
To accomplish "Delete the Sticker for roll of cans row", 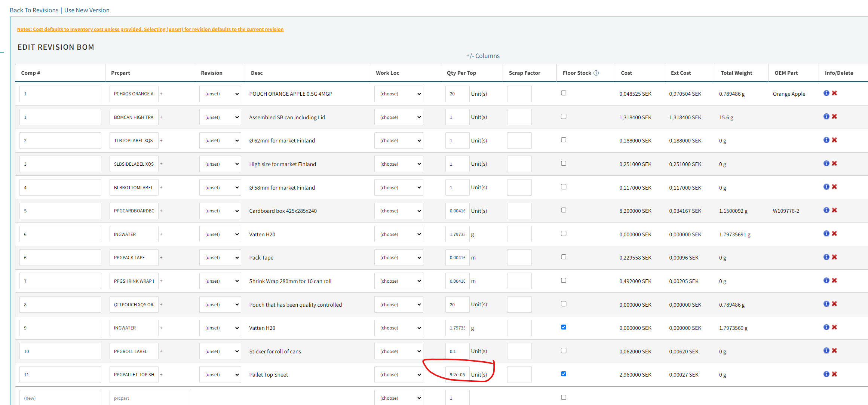I will pos(834,350).
